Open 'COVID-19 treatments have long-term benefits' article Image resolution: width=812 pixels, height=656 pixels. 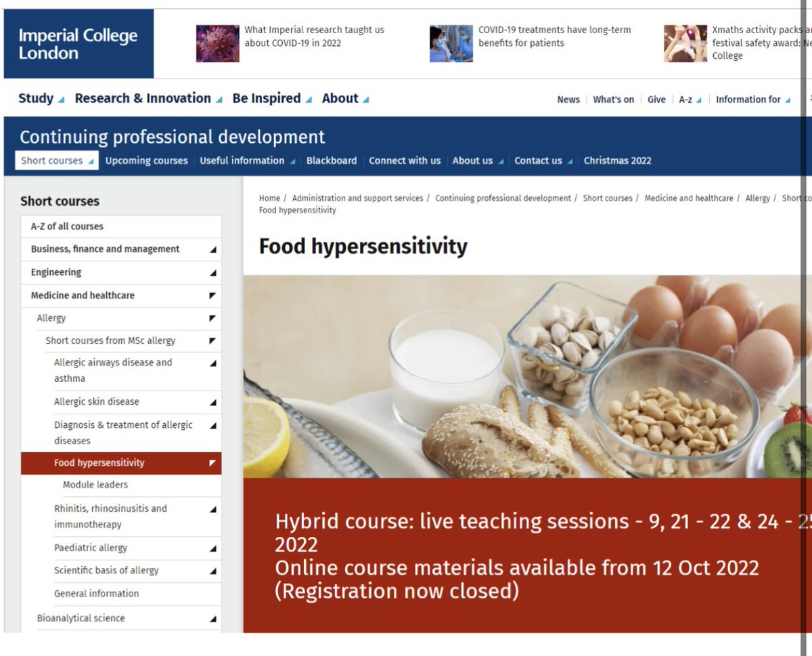(554, 37)
